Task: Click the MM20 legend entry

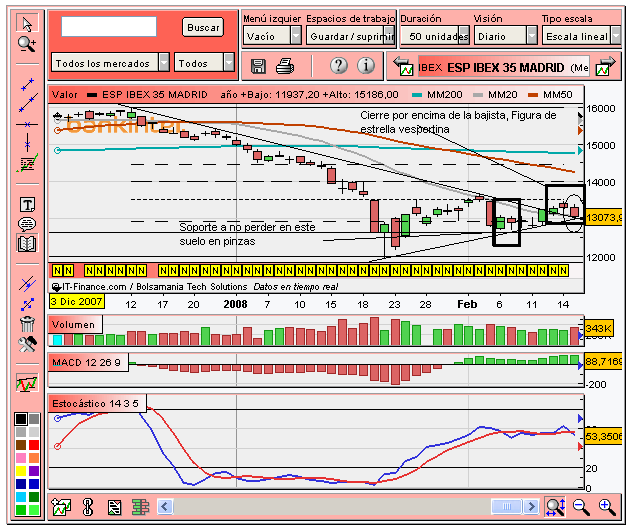Action: [x=495, y=95]
